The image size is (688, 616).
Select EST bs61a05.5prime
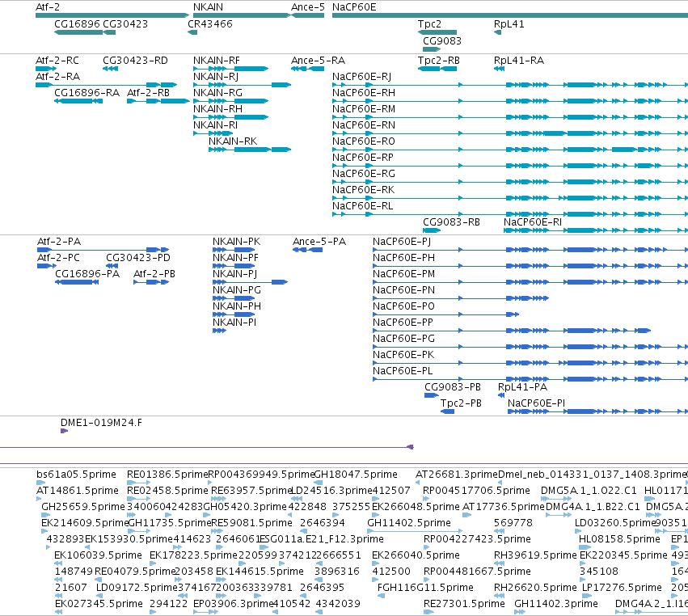[76, 475]
